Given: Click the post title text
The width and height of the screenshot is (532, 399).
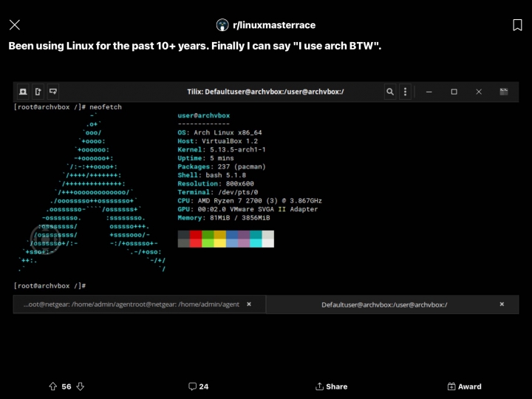Looking at the screenshot, I should coord(195,46).
